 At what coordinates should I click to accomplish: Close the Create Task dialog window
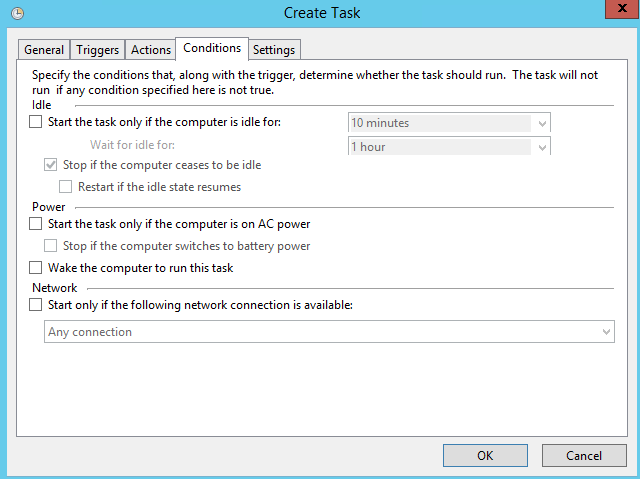click(x=612, y=11)
